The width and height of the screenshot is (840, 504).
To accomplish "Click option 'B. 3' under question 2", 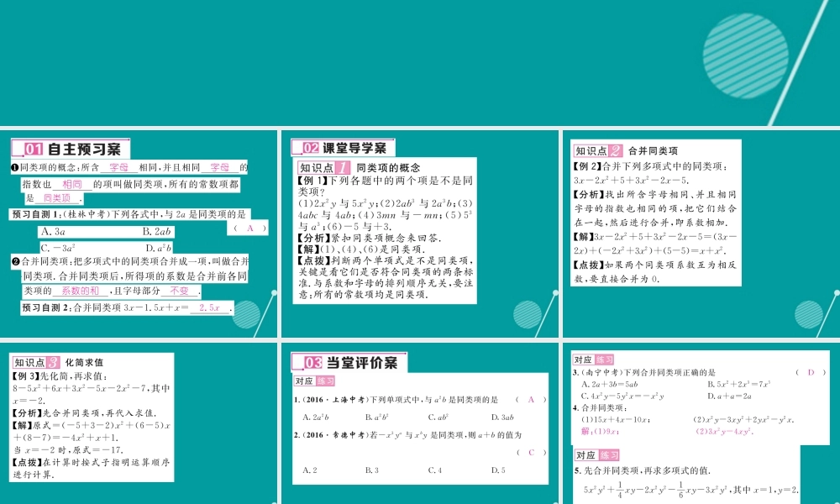I will (x=372, y=470).
